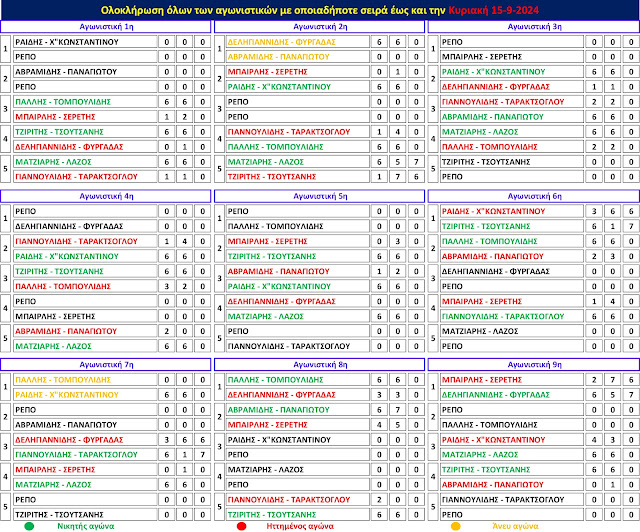Viewport: 640px width, 532px height.
Task: Select ΤΖΙΡΙΤΗΣ - ΤΣΟΥΤΣΑΝΗΣ in Αγωνιστική 7η
Action: [x=85, y=515]
